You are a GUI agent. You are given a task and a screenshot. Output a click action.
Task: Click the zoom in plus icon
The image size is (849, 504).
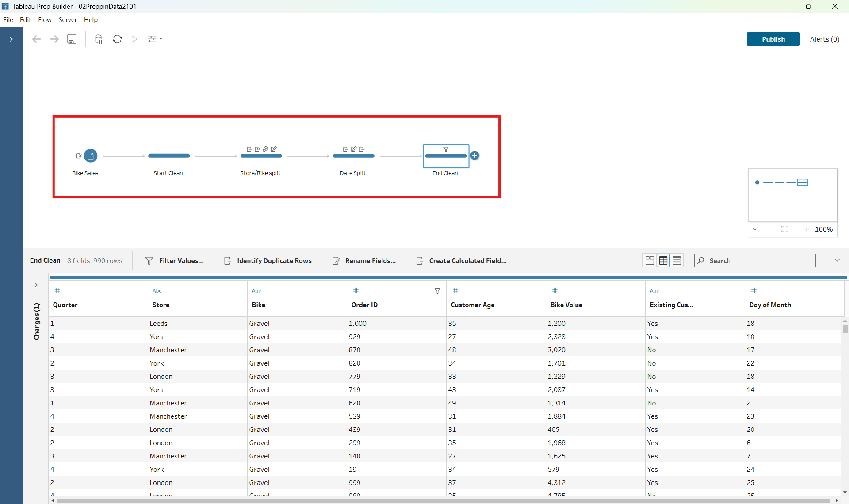point(807,229)
